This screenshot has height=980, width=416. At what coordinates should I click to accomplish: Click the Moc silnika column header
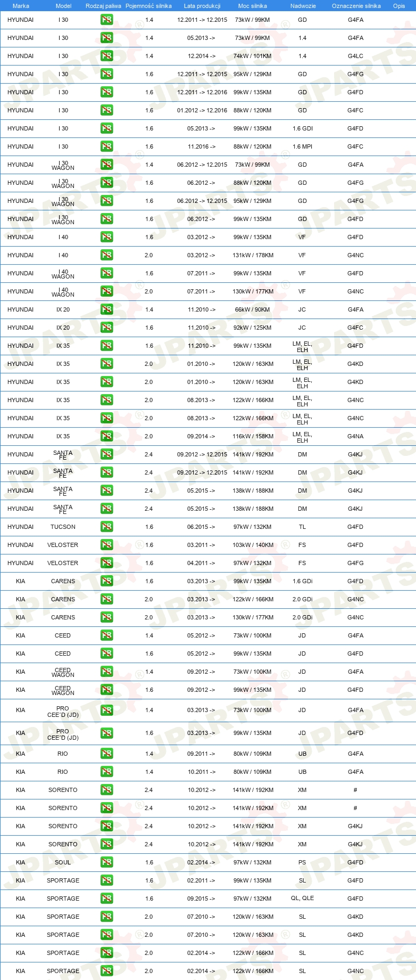pos(253,6)
